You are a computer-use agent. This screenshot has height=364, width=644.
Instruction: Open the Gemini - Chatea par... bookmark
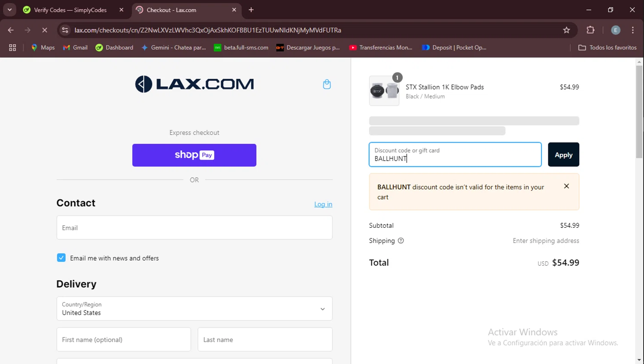click(x=174, y=48)
